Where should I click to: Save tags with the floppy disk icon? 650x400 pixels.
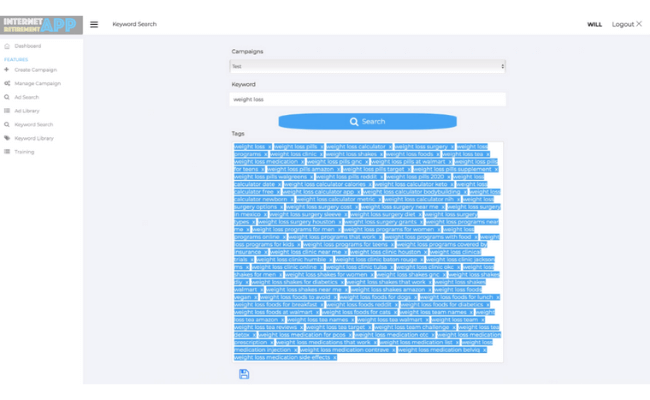coord(244,374)
